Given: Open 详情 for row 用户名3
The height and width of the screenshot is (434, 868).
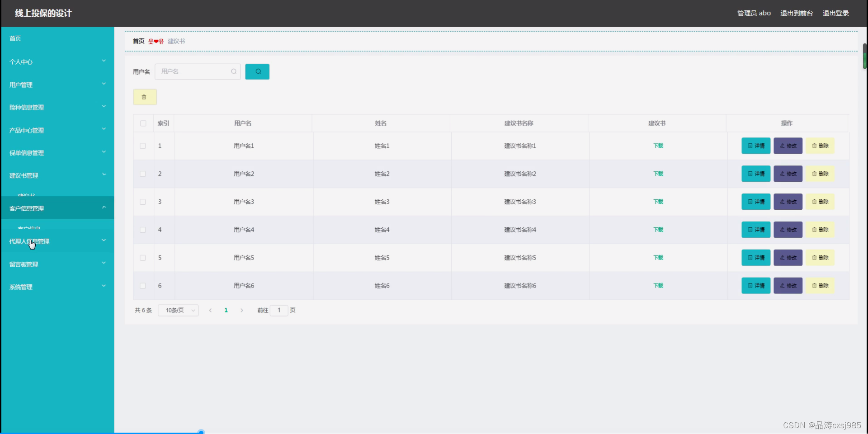Looking at the screenshot, I should point(756,202).
